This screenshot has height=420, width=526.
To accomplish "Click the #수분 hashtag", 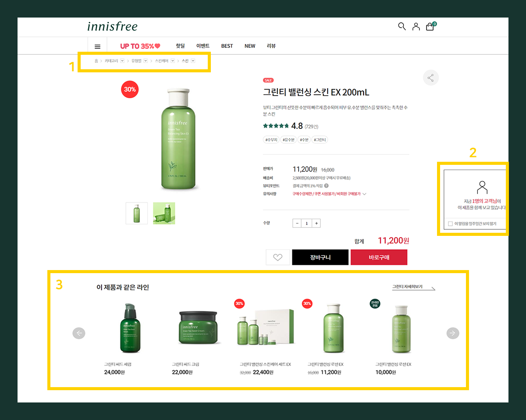I will pos(304,140).
